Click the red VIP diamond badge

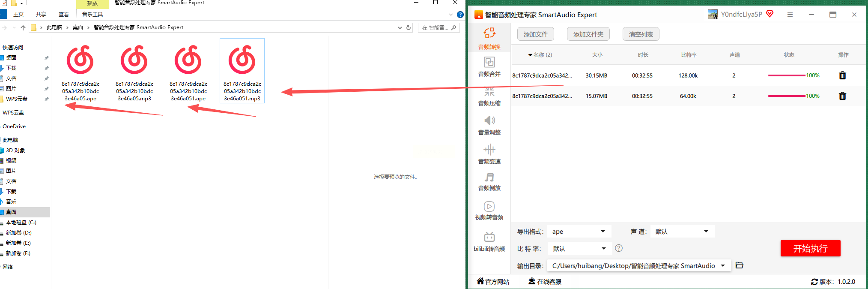(x=770, y=14)
